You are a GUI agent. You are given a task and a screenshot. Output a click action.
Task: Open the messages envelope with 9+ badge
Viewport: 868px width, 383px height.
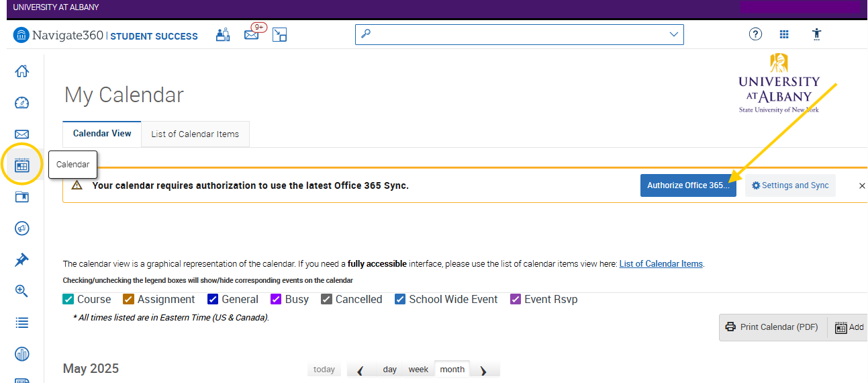(x=252, y=35)
